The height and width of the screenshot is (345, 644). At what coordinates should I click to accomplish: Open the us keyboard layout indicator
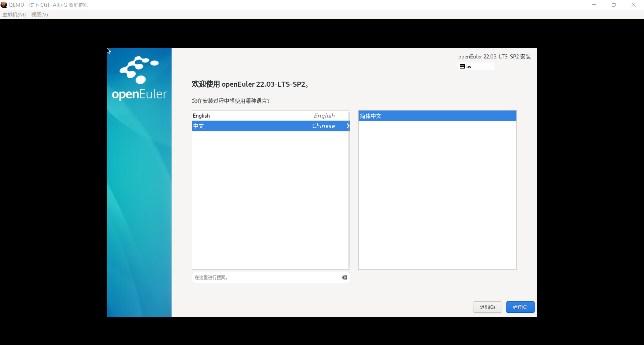pos(476,67)
